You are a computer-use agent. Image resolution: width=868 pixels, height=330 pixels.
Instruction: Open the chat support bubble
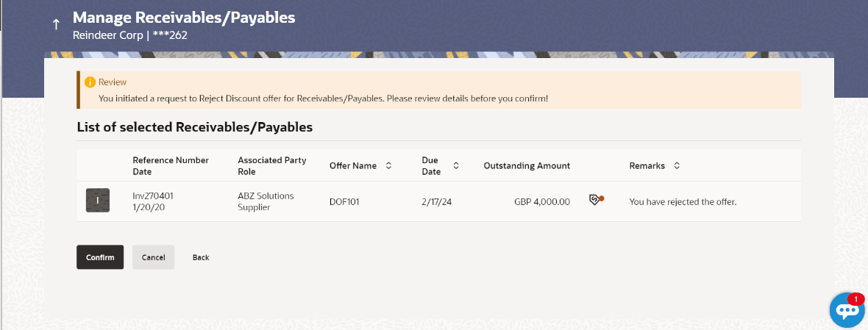[848, 311]
